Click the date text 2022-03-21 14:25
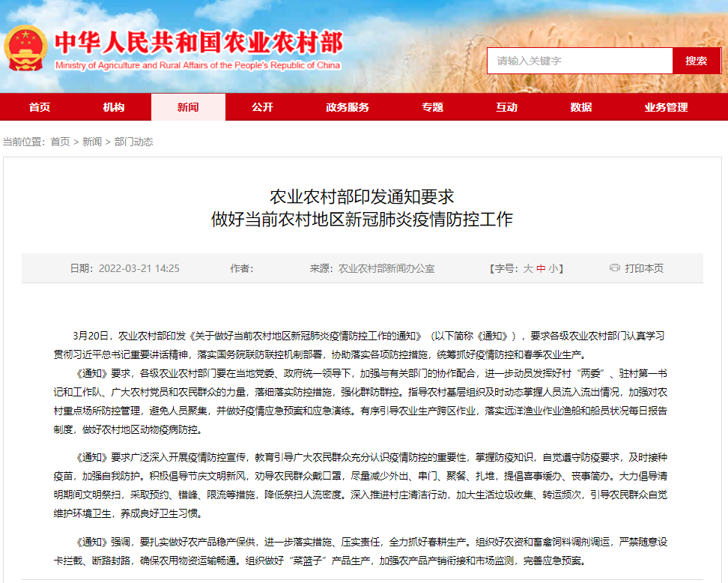This screenshot has width=728, height=583. tap(139, 268)
